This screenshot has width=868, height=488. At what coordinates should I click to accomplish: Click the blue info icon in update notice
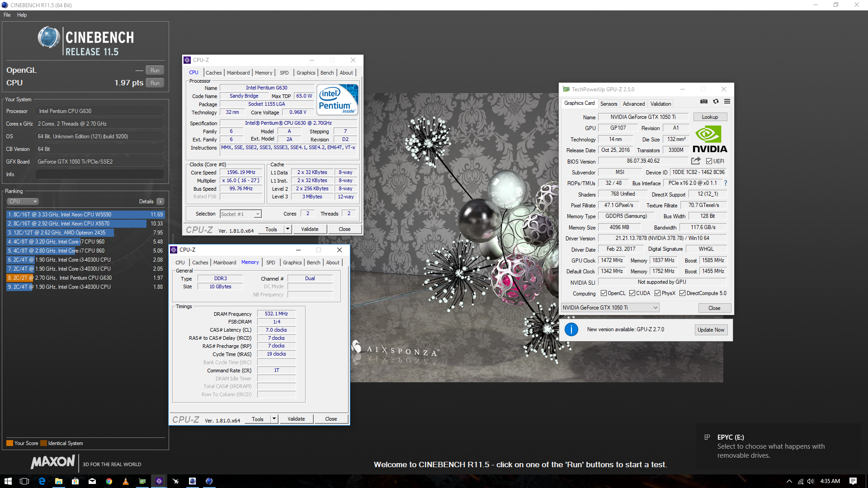pyautogui.click(x=571, y=329)
